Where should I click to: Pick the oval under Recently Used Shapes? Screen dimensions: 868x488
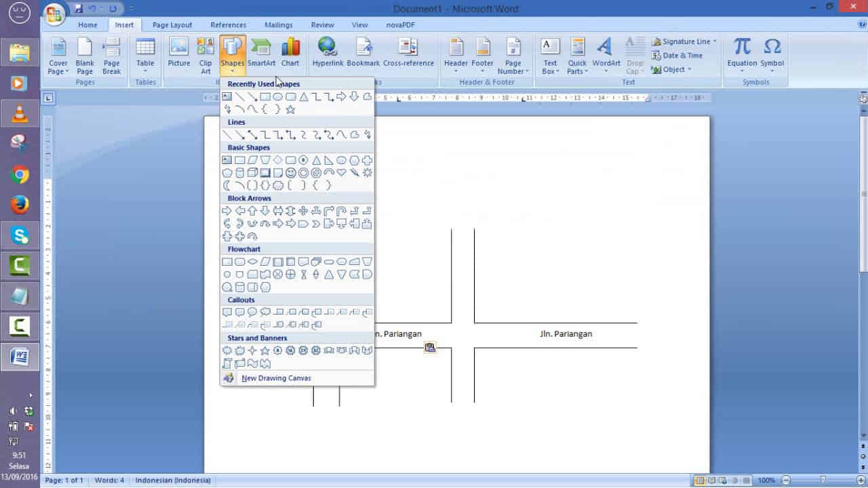(x=278, y=97)
